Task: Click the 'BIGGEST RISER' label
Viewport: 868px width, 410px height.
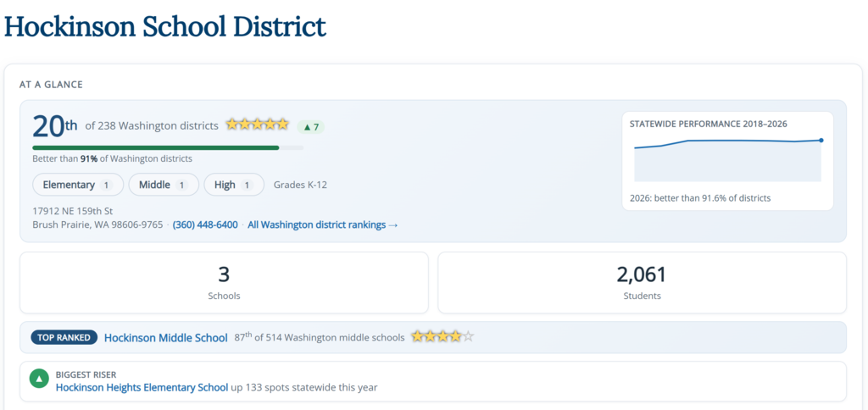Action: pos(86,374)
